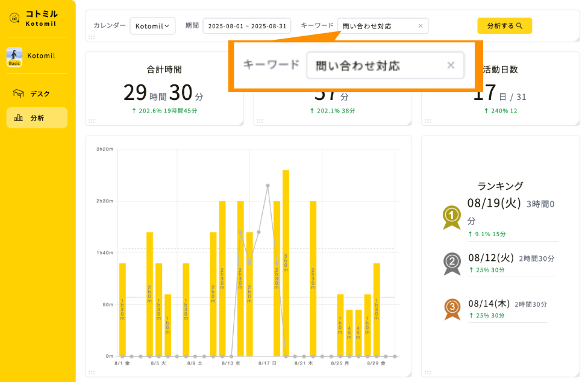The width and height of the screenshot is (588, 382).
Task: Focus the キーワード input in top bar
Action: point(383,26)
